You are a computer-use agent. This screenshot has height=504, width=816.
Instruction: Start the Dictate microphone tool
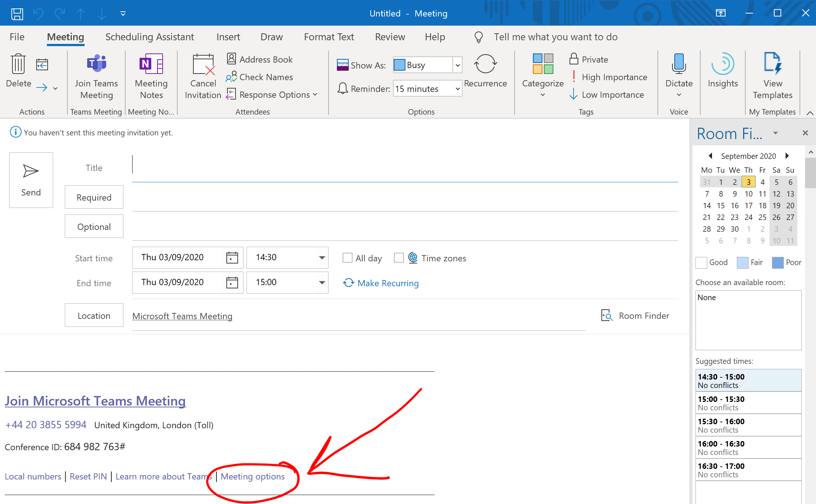point(679,63)
